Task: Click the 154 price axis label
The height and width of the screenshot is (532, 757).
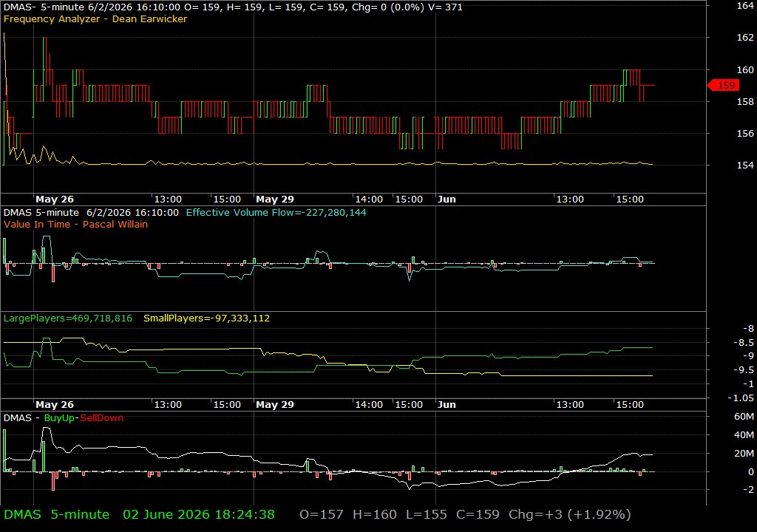Action: click(x=745, y=165)
